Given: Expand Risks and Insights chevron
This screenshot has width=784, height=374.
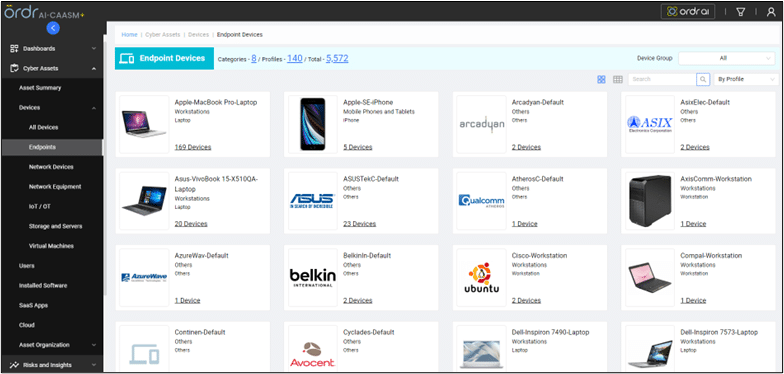Looking at the screenshot, I should (x=94, y=365).
